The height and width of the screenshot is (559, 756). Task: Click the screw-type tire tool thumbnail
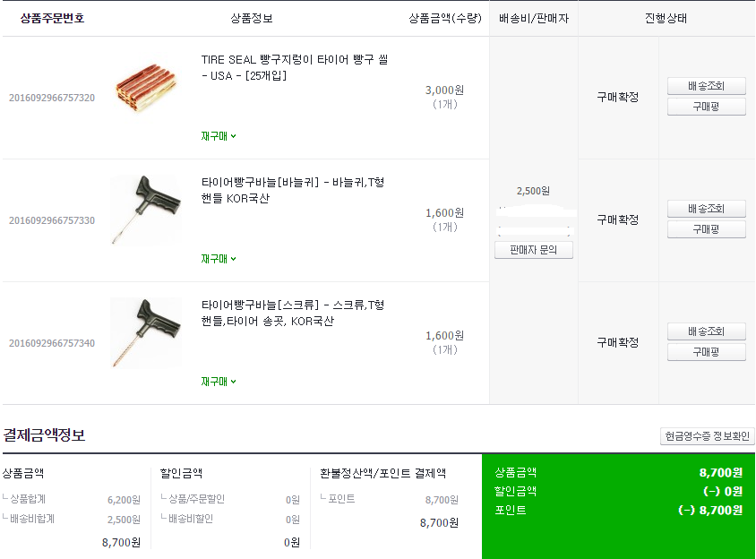coord(144,333)
